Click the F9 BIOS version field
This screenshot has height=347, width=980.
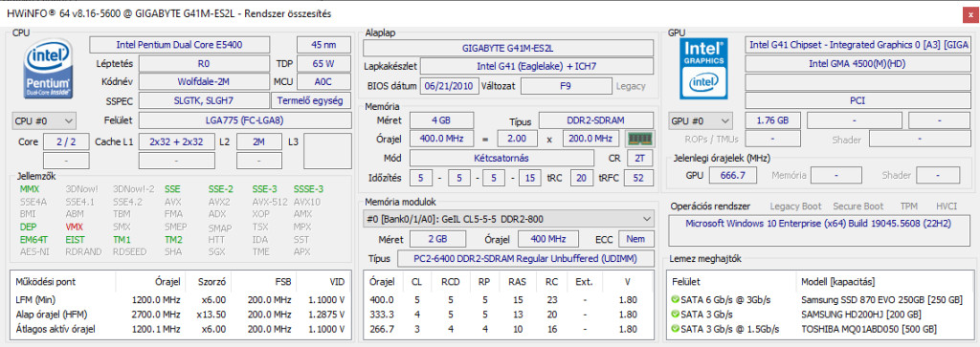click(x=567, y=86)
